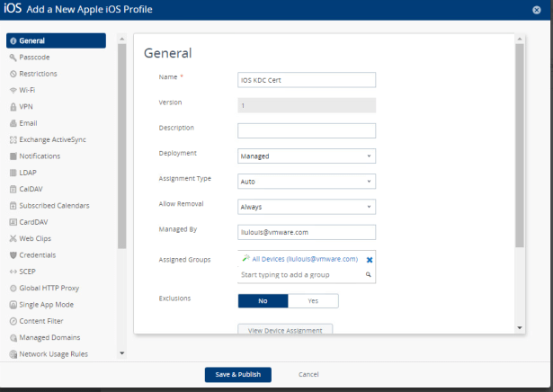The height and width of the screenshot is (392, 553).
Task: Remove All Devices group with X icon
Action: tap(369, 260)
